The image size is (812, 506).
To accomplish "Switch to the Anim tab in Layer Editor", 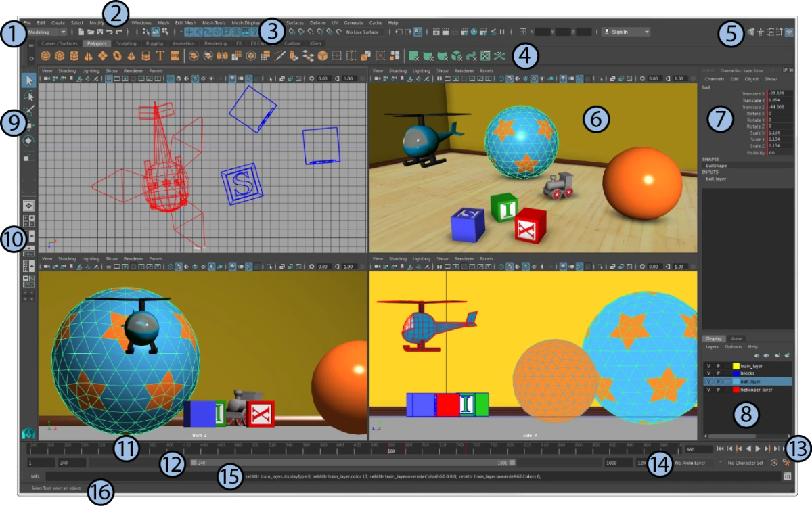I will pyautogui.click(x=737, y=338).
